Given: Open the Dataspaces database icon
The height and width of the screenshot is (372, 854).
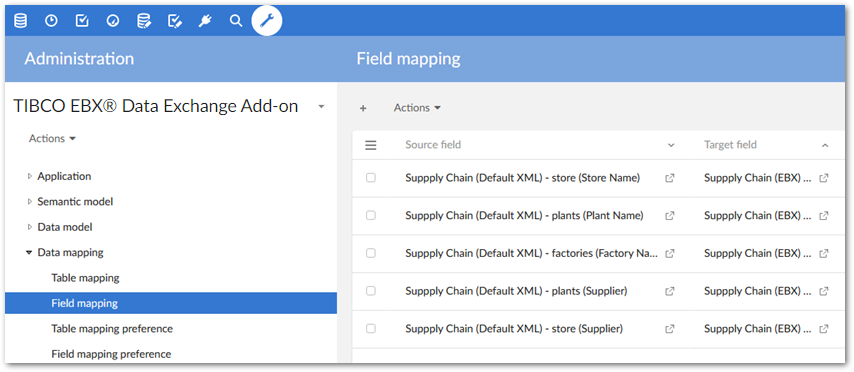Looking at the screenshot, I should 20,21.
